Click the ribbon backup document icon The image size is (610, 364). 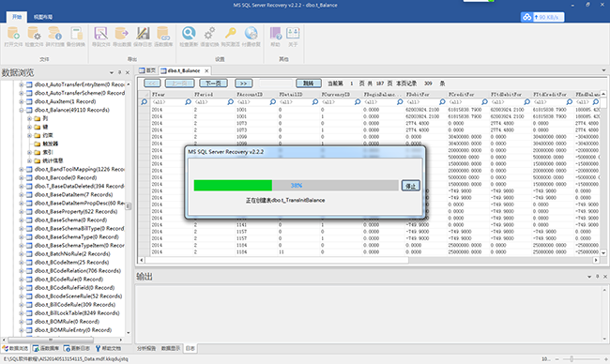tap(76, 34)
